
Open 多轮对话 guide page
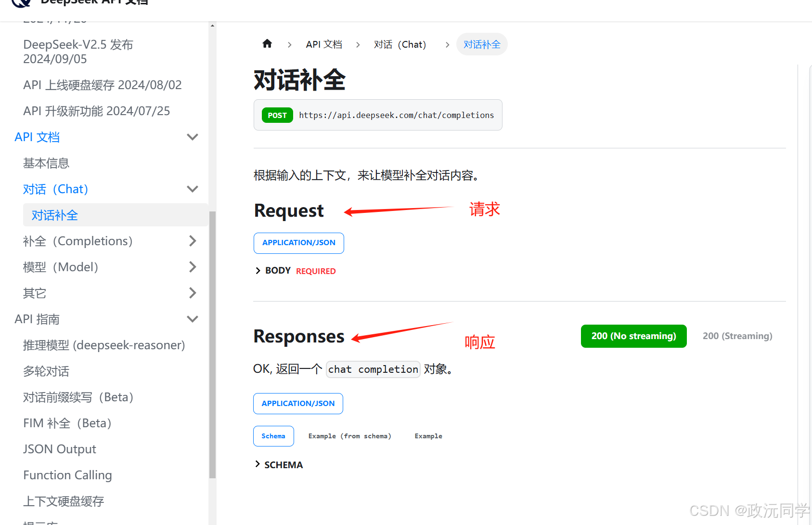[46, 371]
